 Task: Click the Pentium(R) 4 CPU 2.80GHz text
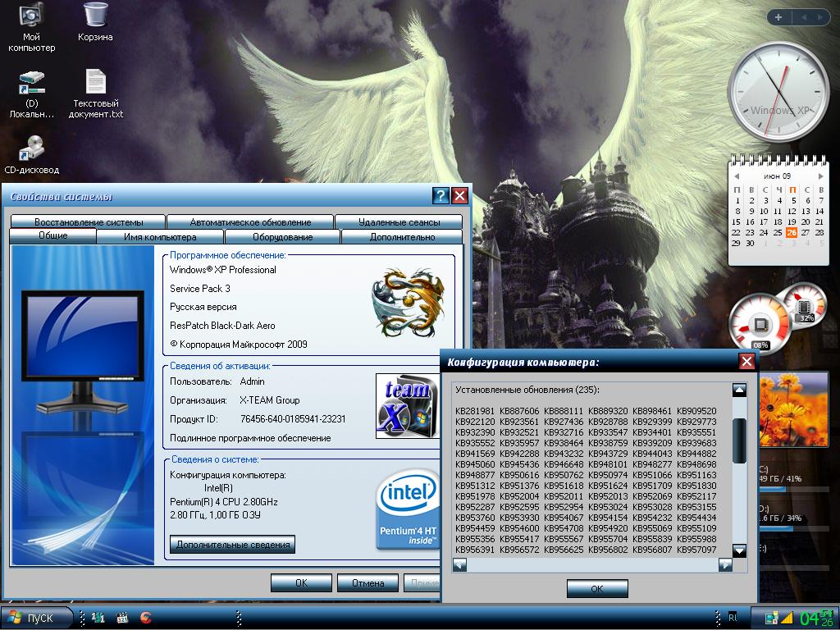(224, 502)
